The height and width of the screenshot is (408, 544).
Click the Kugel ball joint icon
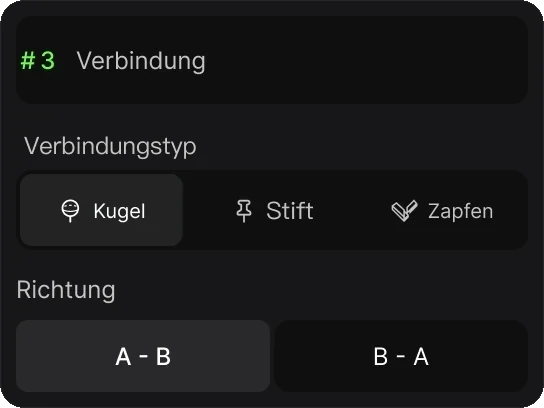coord(70,211)
